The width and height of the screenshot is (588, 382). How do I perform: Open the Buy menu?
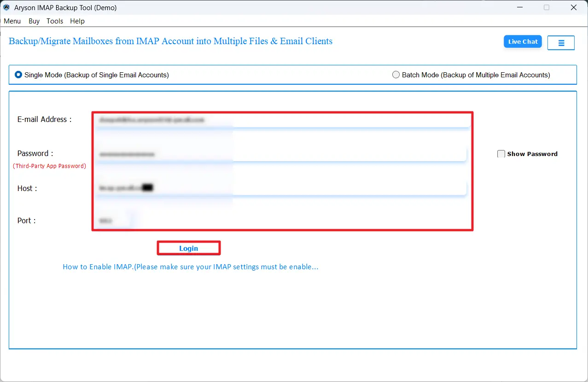point(34,21)
